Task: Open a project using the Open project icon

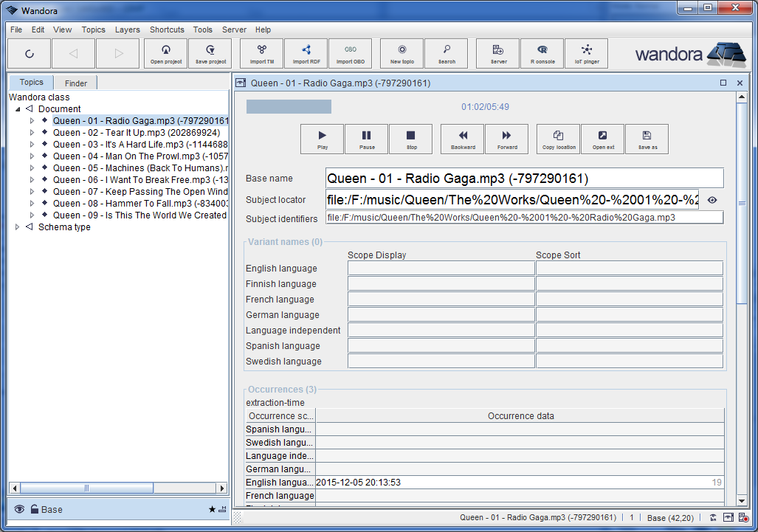Action: 165,53
